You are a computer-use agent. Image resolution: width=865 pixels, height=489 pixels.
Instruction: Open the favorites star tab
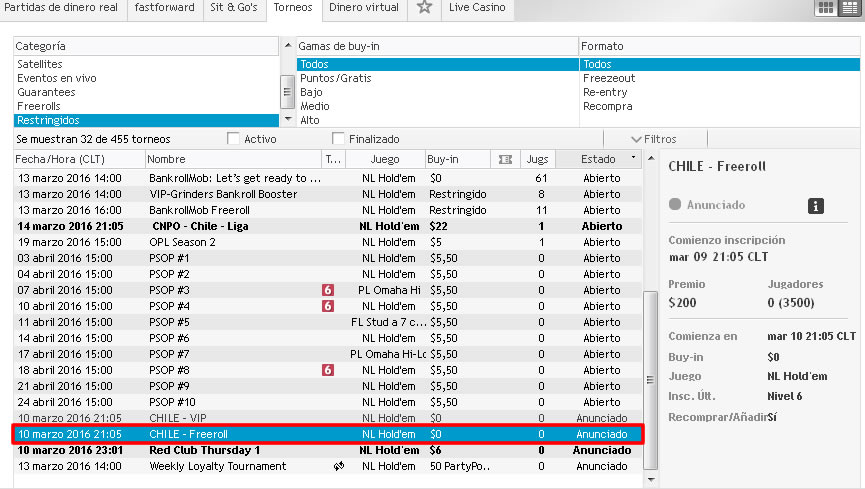click(425, 8)
